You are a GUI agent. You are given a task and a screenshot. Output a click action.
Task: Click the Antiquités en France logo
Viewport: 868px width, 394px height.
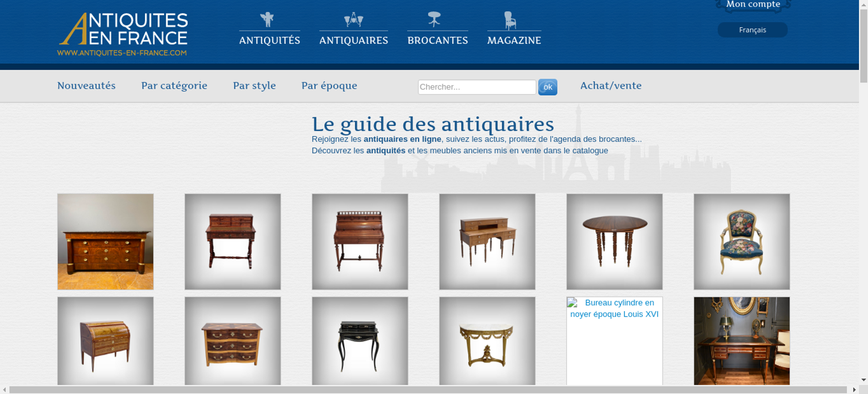[x=123, y=34]
